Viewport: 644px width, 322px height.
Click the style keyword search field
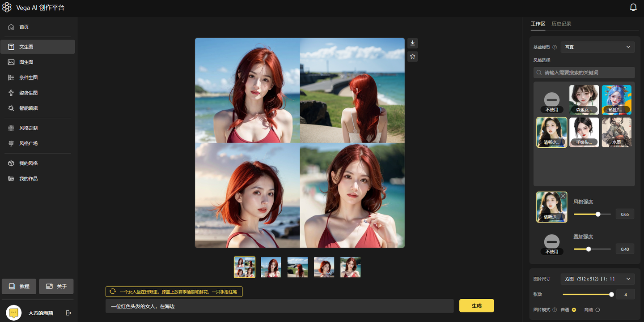click(x=584, y=73)
